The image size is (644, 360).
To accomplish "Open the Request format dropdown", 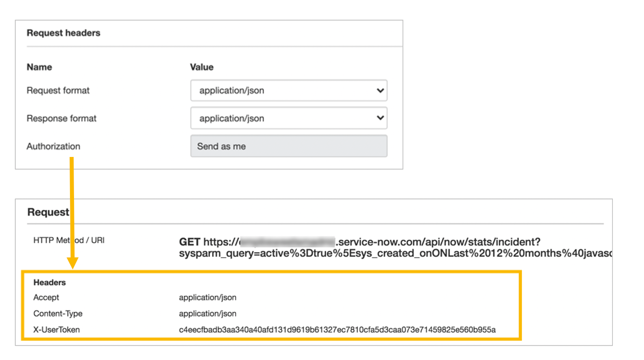I will pyautogui.click(x=288, y=90).
